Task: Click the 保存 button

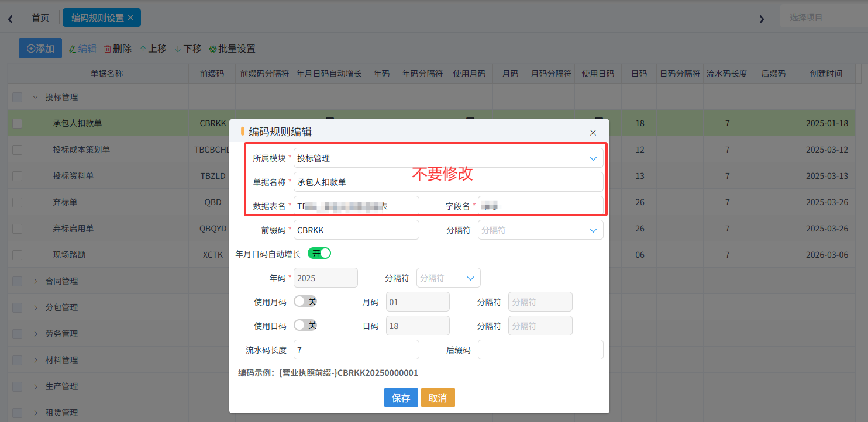Action: tap(401, 397)
